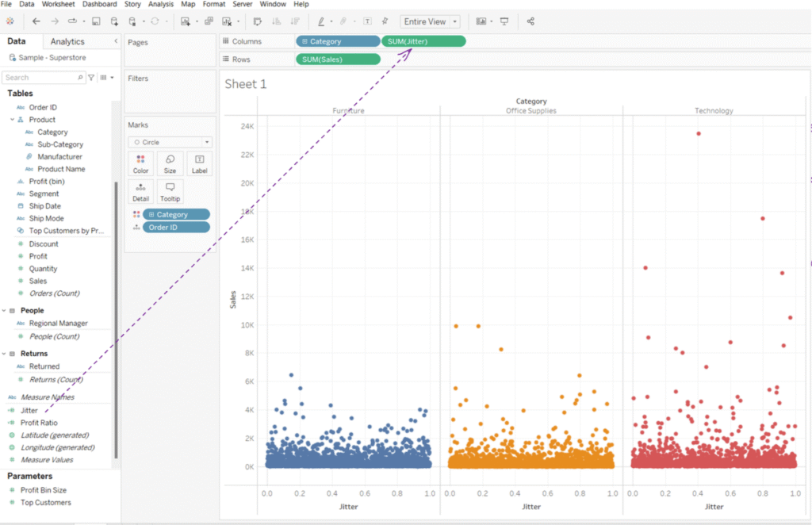812x525 pixels.
Task: Click the SUM(Sales) pill on Rows
Action: [338, 59]
